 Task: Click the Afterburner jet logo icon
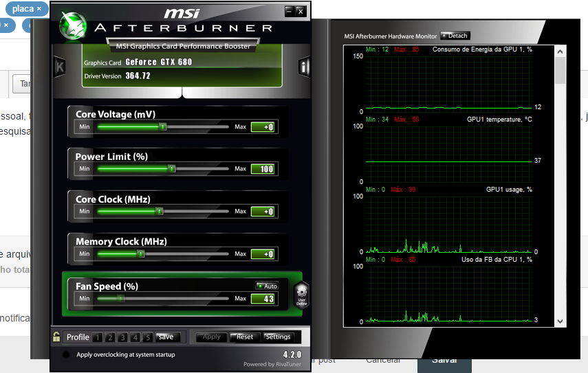click(x=73, y=25)
